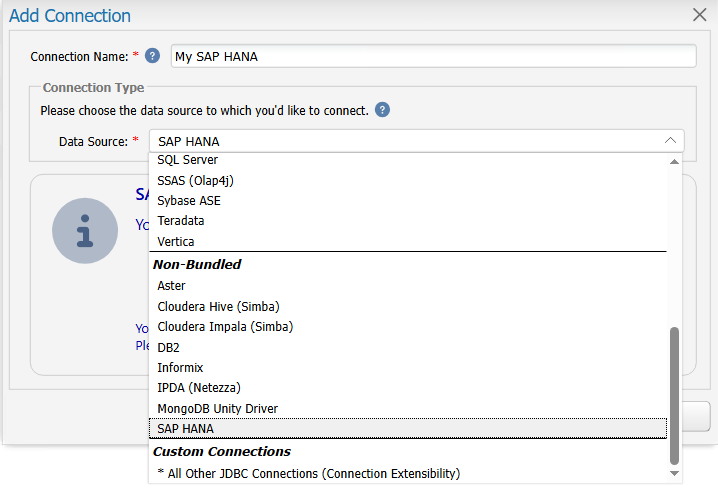The image size is (718, 491).
Task: Select SQL Server from list
Action: pos(408,160)
